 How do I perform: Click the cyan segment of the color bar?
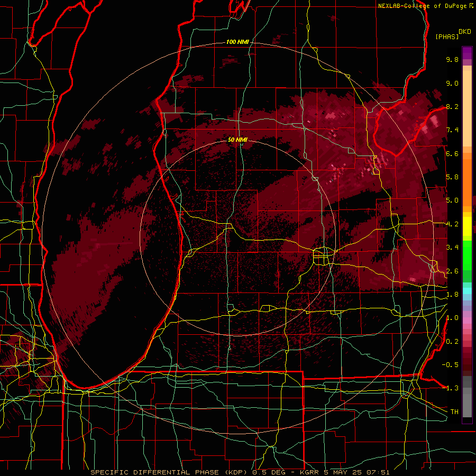coord(467,290)
